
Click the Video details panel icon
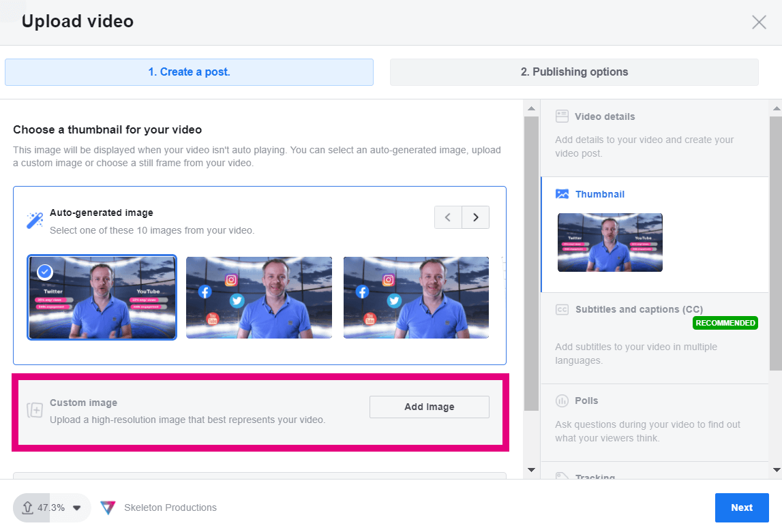coord(562,116)
